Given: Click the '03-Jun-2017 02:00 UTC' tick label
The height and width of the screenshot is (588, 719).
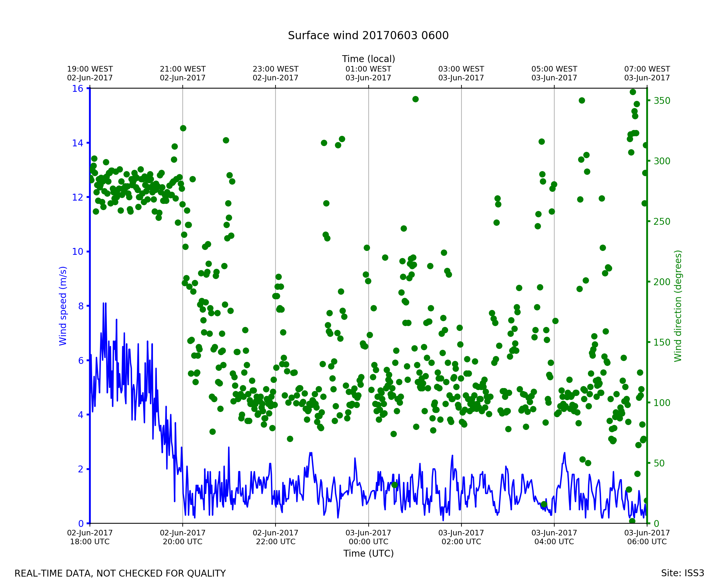Looking at the screenshot, I should (461, 537).
